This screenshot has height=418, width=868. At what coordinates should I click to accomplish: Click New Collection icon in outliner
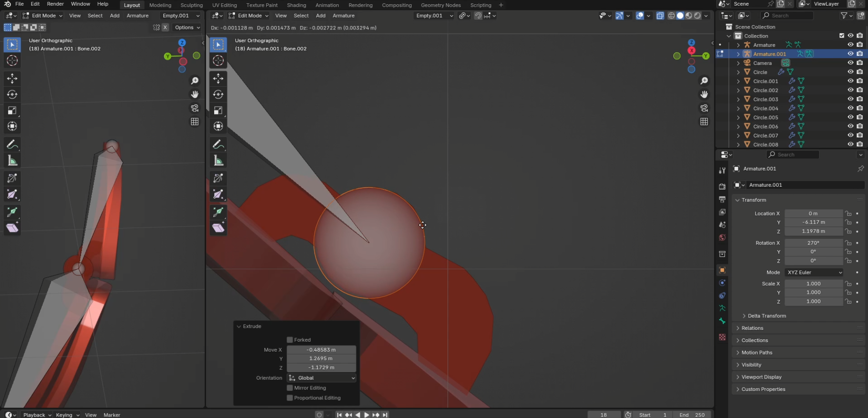860,16
